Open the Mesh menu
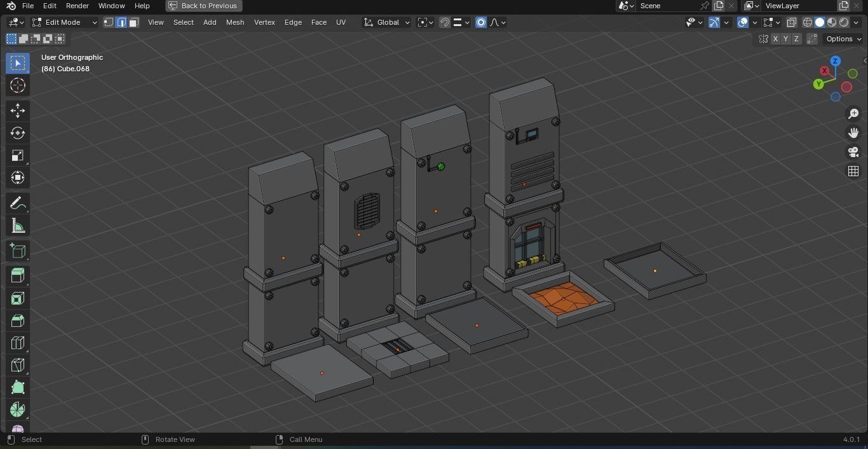The height and width of the screenshot is (449, 868). [x=235, y=22]
